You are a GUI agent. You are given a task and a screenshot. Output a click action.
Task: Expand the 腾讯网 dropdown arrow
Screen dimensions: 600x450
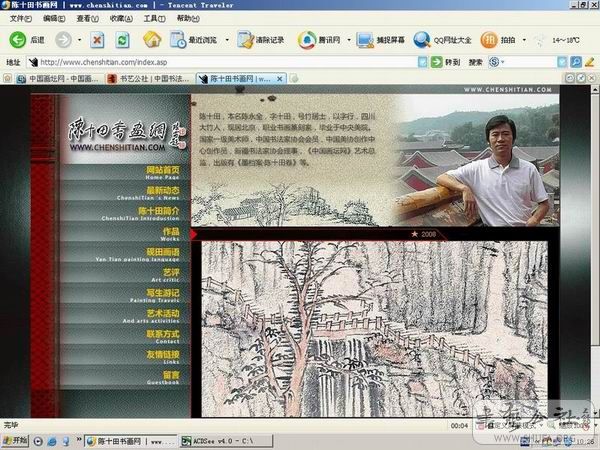(349, 40)
